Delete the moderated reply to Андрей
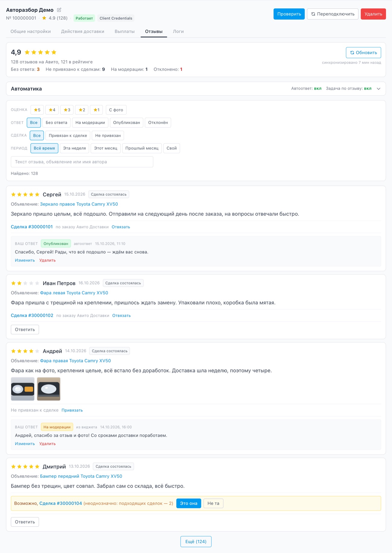 point(47,444)
